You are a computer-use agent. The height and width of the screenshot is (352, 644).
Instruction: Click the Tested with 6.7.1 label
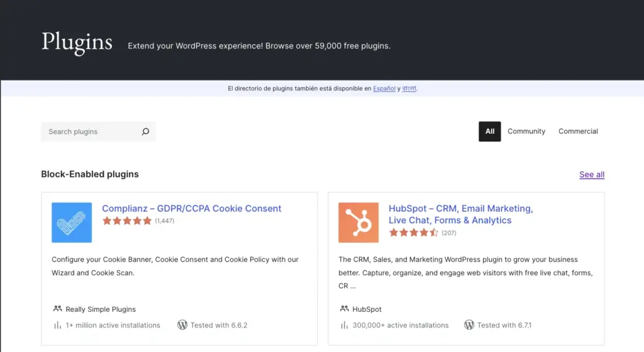[x=504, y=326]
